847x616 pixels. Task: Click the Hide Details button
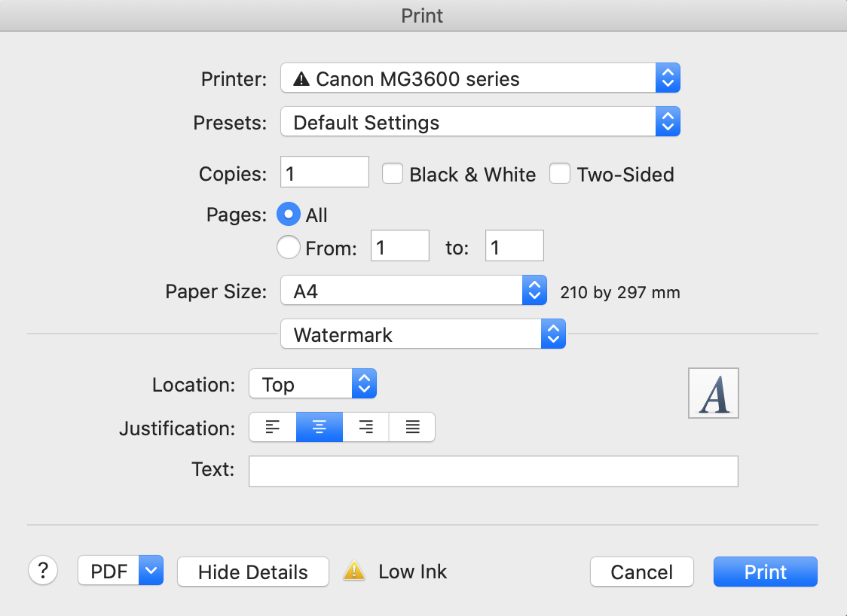click(252, 572)
